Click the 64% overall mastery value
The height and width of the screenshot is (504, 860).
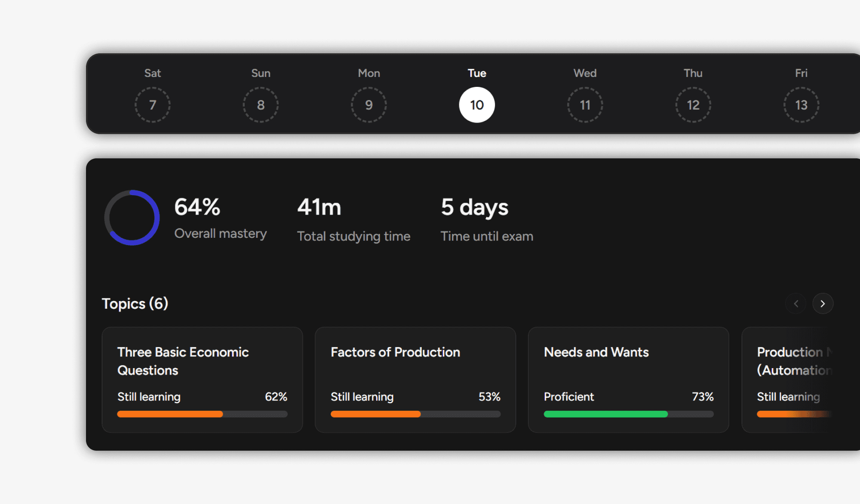197,207
